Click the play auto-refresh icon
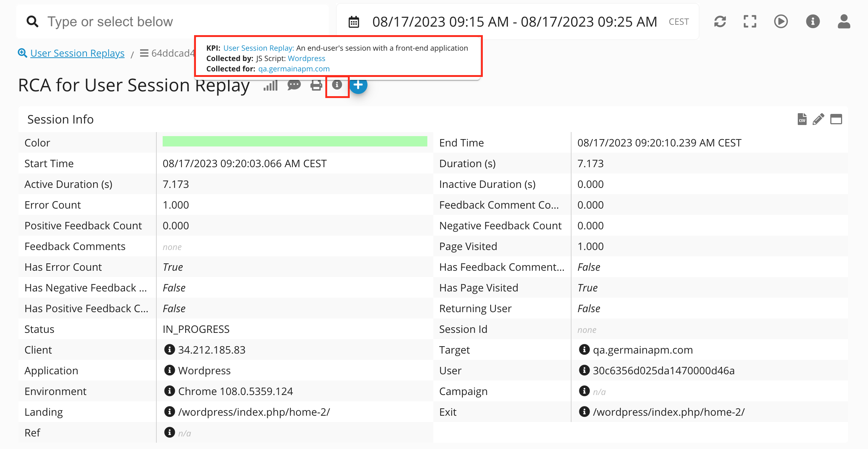 (781, 21)
